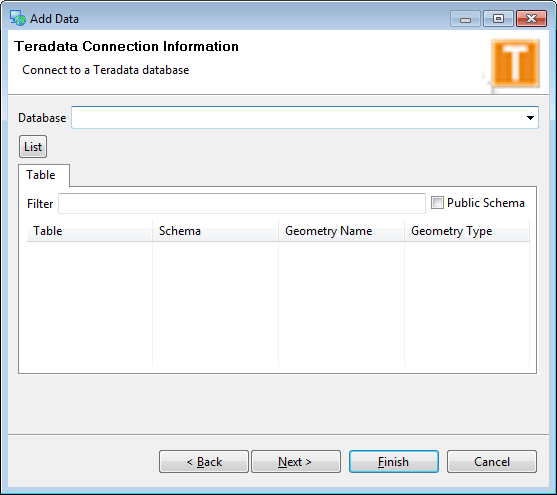Cancel the Add Data wizard
The image size is (557, 495).
(492, 462)
